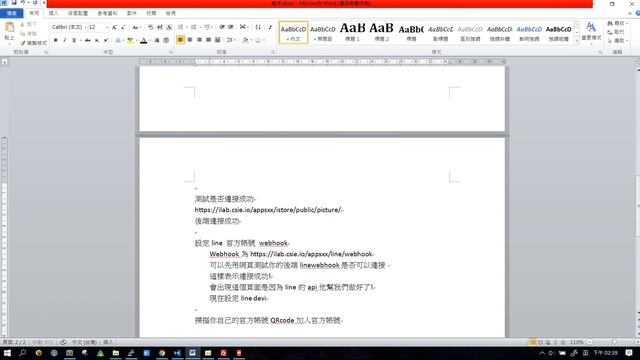Click the Numbering list icon
The height and width of the screenshot is (360, 640).
pyautogui.click(x=194, y=27)
